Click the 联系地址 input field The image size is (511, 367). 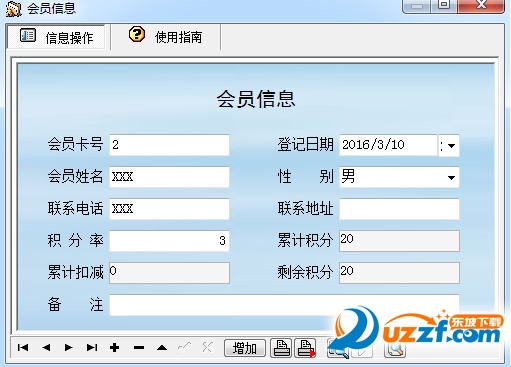click(399, 209)
